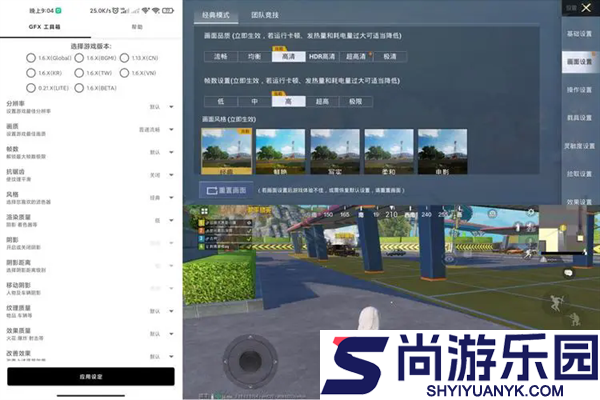Set frame rate to 中
This screenshot has height=400, width=600.
pyautogui.click(x=254, y=101)
